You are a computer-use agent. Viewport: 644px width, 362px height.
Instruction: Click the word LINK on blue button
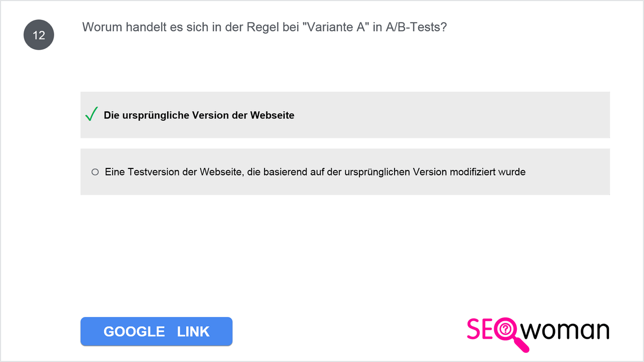tap(193, 331)
